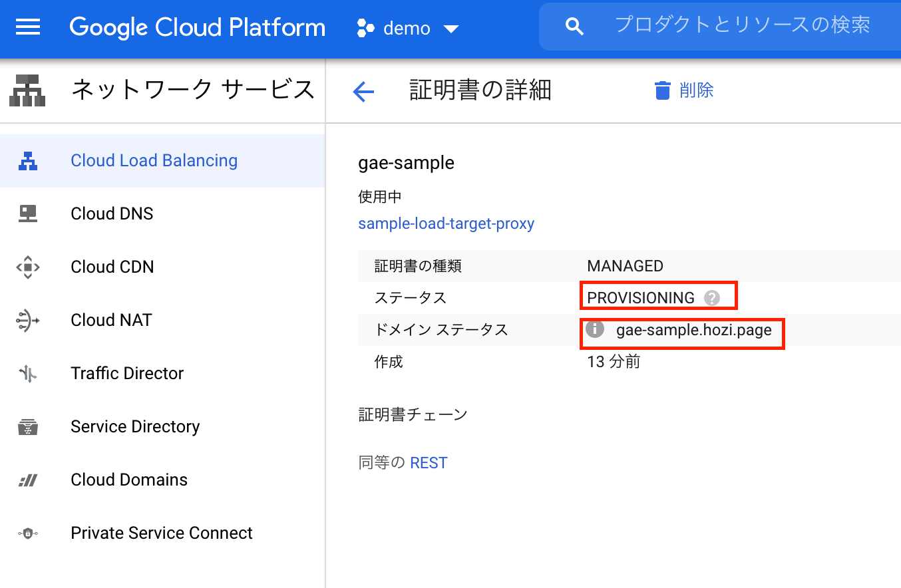Focus the product and resource search field

(x=743, y=25)
